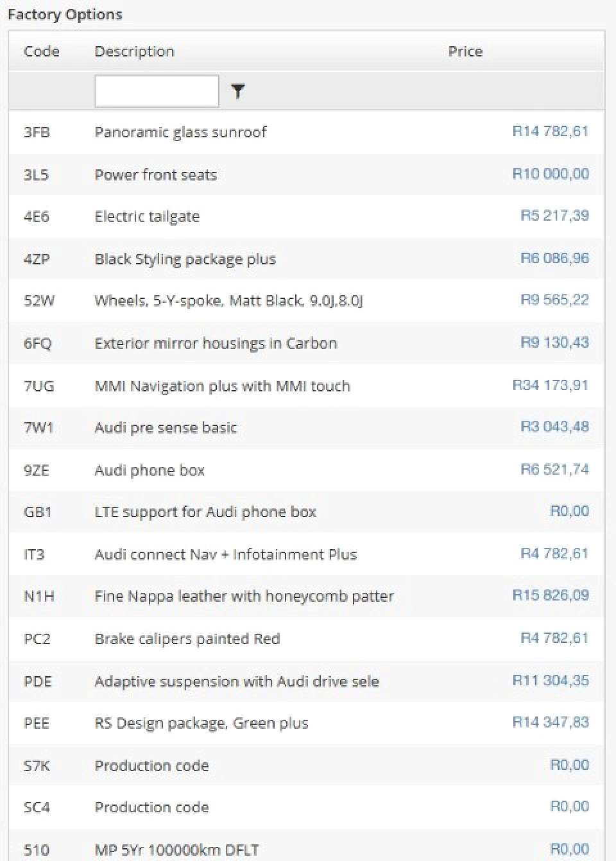Sort by the Description column header
This screenshot has height=861, width=616.
(135, 51)
